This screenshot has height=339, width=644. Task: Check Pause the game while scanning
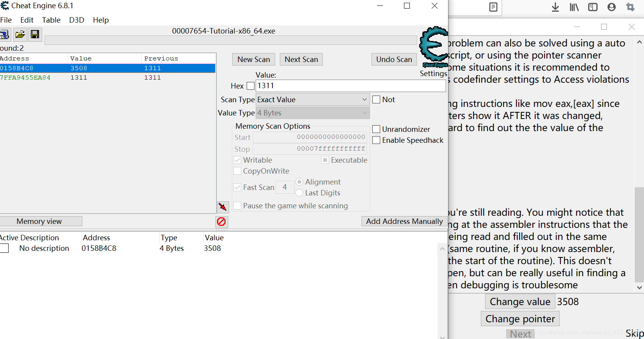[237, 206]
